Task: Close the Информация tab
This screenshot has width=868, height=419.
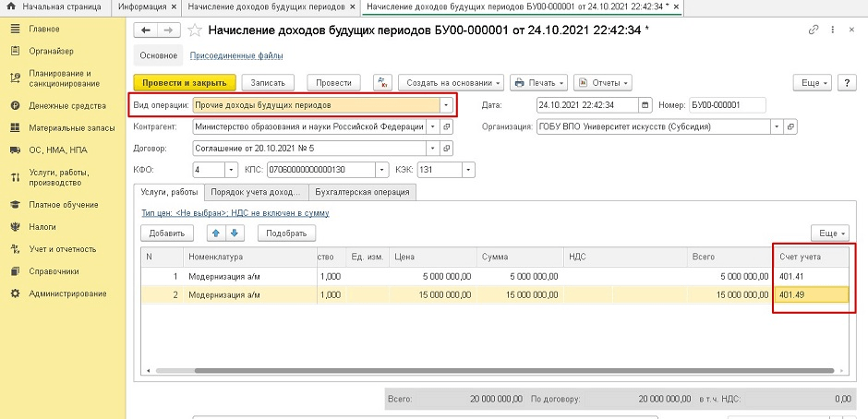Action: [x=174, y=6]
